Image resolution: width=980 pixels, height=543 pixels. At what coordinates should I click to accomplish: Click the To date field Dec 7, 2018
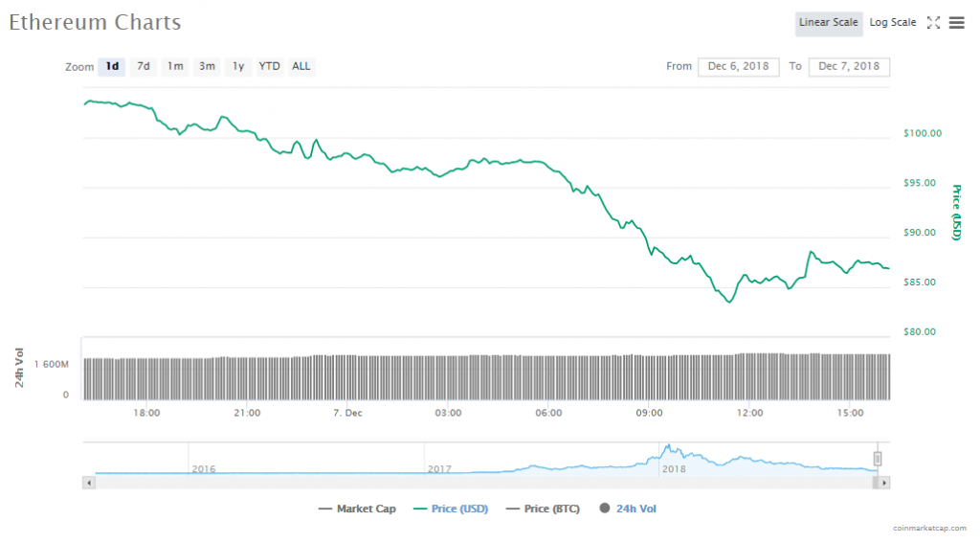pyautogui.click(x=849, y=67)
